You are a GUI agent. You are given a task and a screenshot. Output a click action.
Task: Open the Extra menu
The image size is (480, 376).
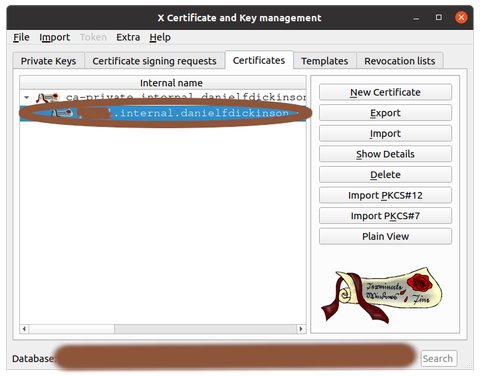(x=128, y=37)
